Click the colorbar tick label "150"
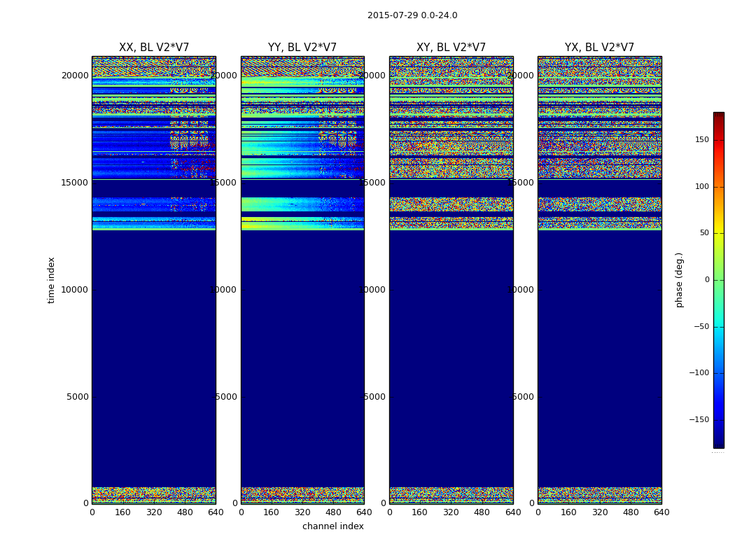Viewport: 735px width, 560px height. (701, 140)
